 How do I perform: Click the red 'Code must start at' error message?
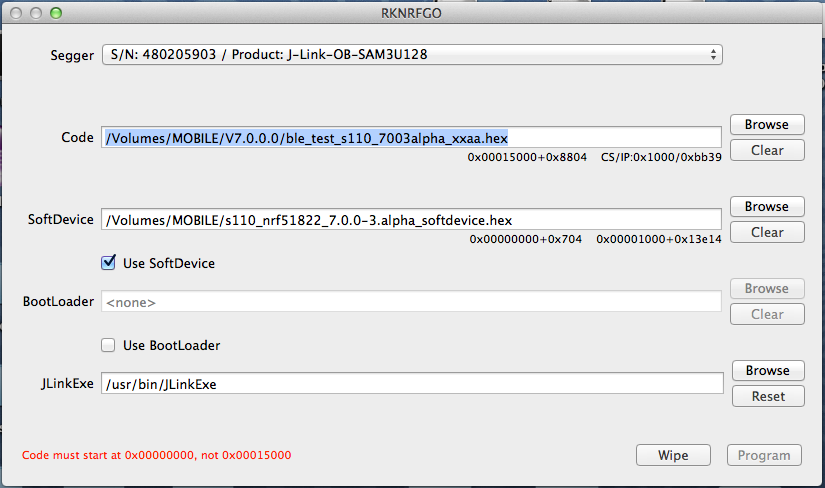click(x=156, y=455)
